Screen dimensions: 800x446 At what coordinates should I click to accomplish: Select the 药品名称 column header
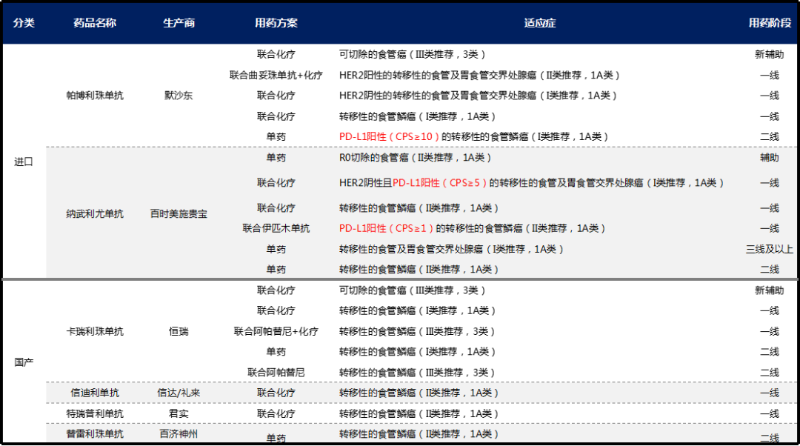click(x=93, y=22)
